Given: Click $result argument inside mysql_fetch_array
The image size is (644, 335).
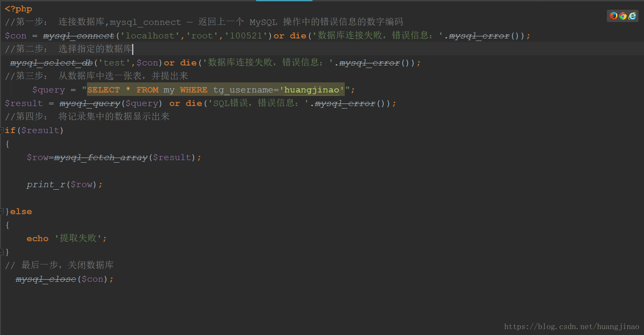Looking at the screenshot, I should (172, 158).
